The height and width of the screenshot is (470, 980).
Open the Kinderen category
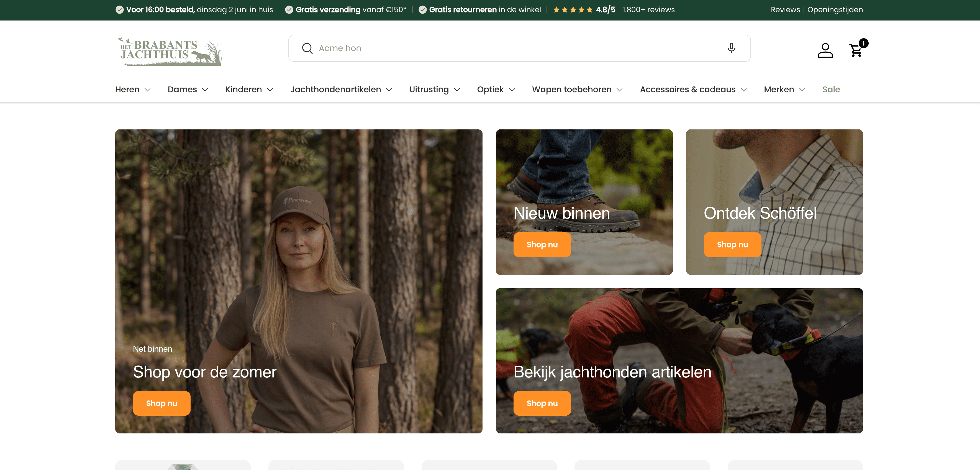tap(243, 90)
